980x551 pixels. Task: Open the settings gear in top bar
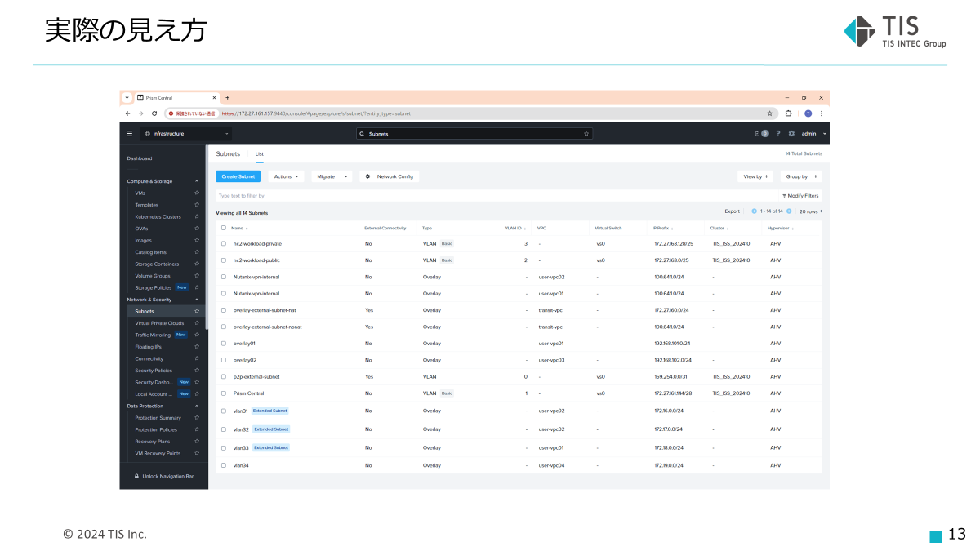pyautogui.click(x=791, y=133)
